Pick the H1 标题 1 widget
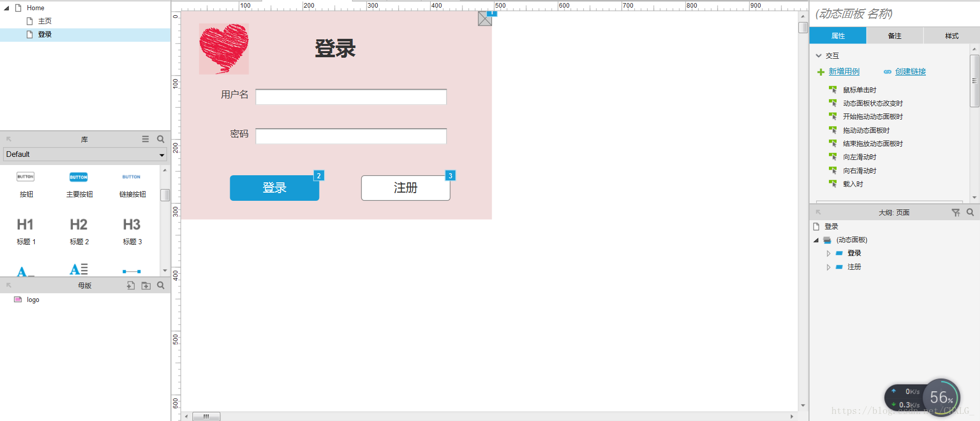The width and height of the screenshot is (980, 421). click(x=26, y=231)
